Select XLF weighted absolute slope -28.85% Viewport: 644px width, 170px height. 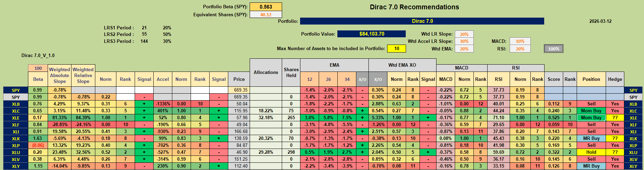click(59, 125)
